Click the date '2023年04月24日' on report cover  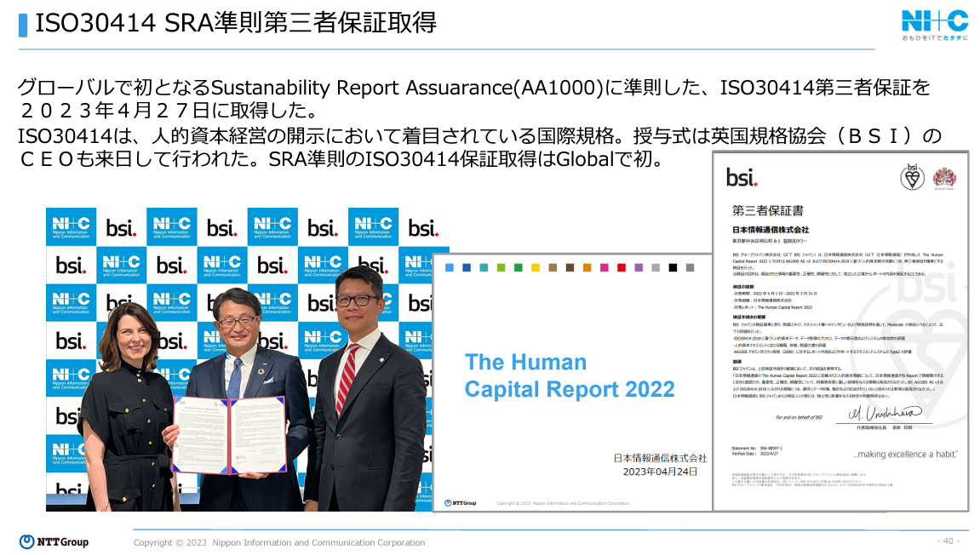(x=660, y=472)
